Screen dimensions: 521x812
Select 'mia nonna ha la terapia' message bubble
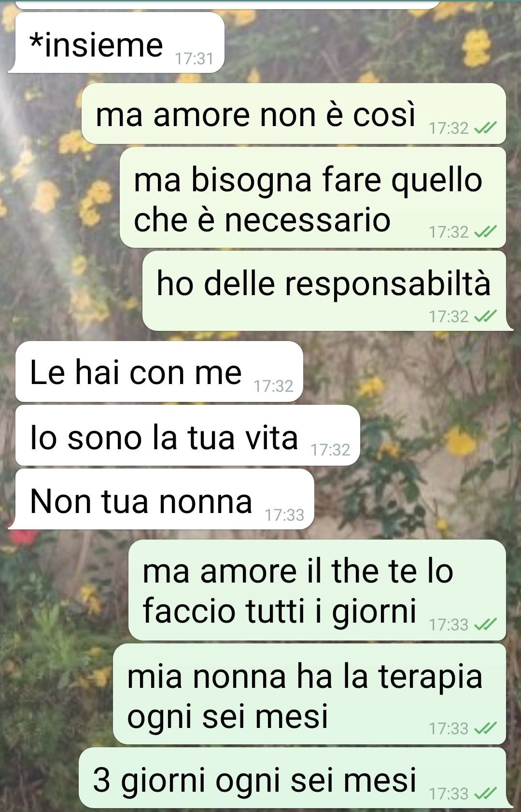[309, 694]
